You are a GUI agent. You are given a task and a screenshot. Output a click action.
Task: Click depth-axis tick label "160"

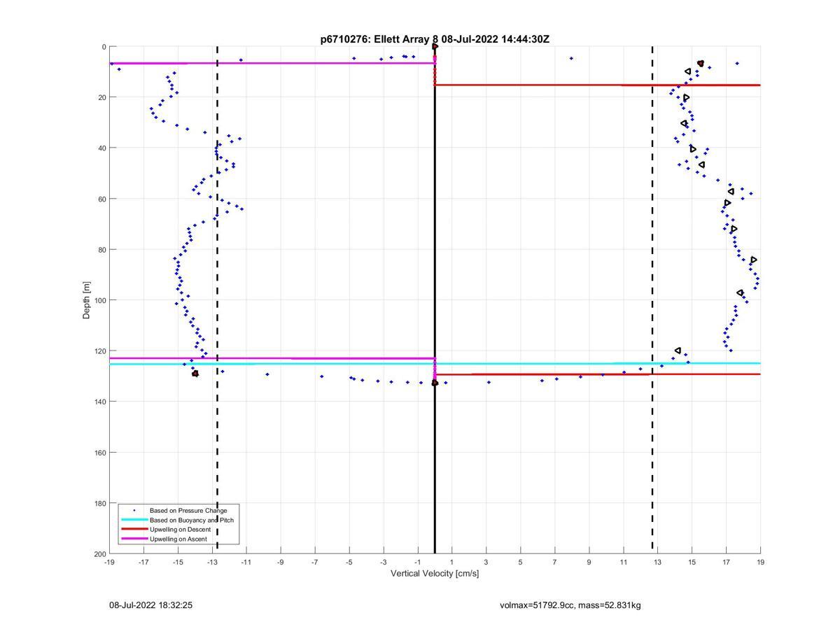click(101, 452)
